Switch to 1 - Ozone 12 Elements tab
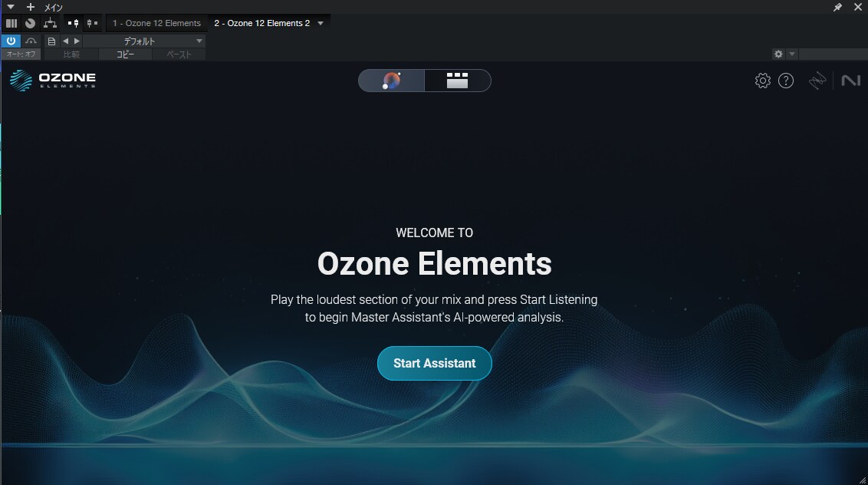 156,23
